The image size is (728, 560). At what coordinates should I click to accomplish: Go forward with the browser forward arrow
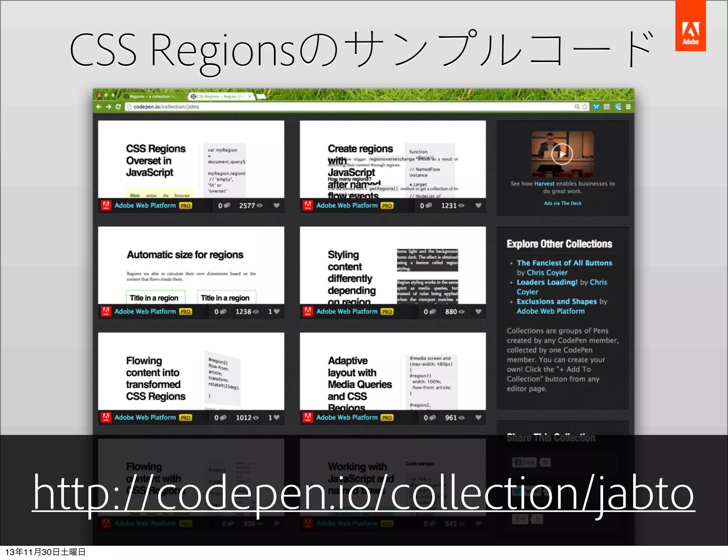(109, 107)
